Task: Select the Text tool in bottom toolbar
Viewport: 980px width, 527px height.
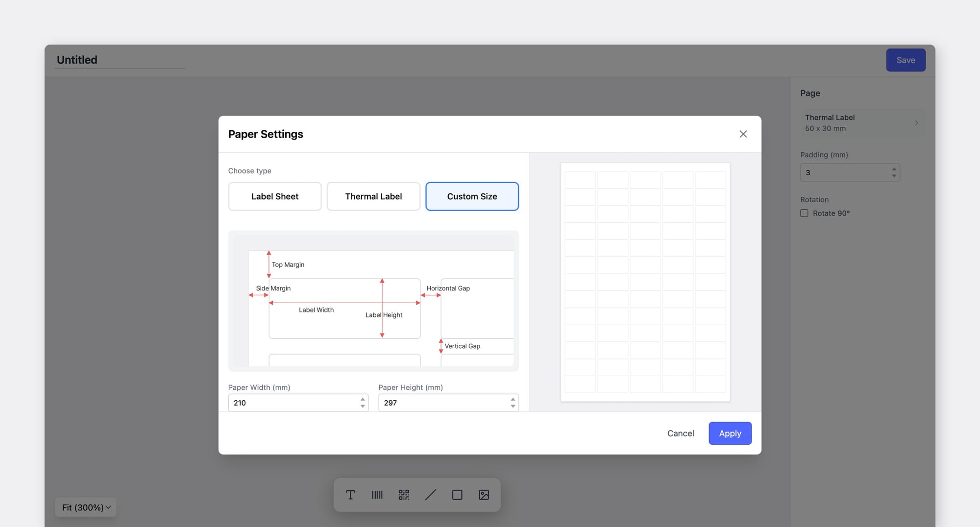Action: 350,495
